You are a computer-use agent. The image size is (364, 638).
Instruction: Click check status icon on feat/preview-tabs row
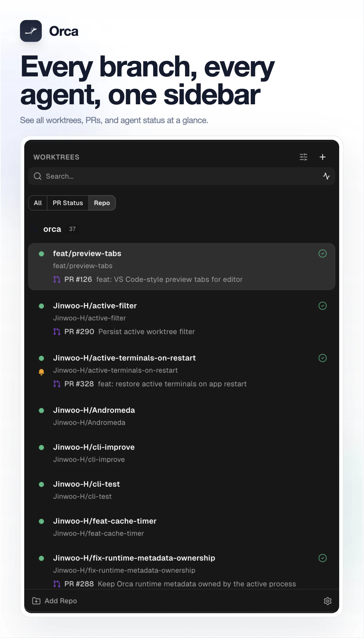point(323,254)
